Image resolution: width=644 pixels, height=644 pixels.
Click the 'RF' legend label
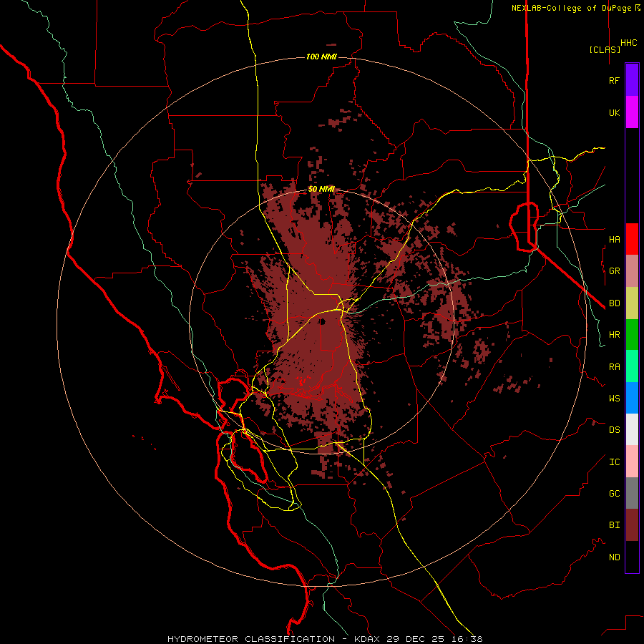(614, 80)
